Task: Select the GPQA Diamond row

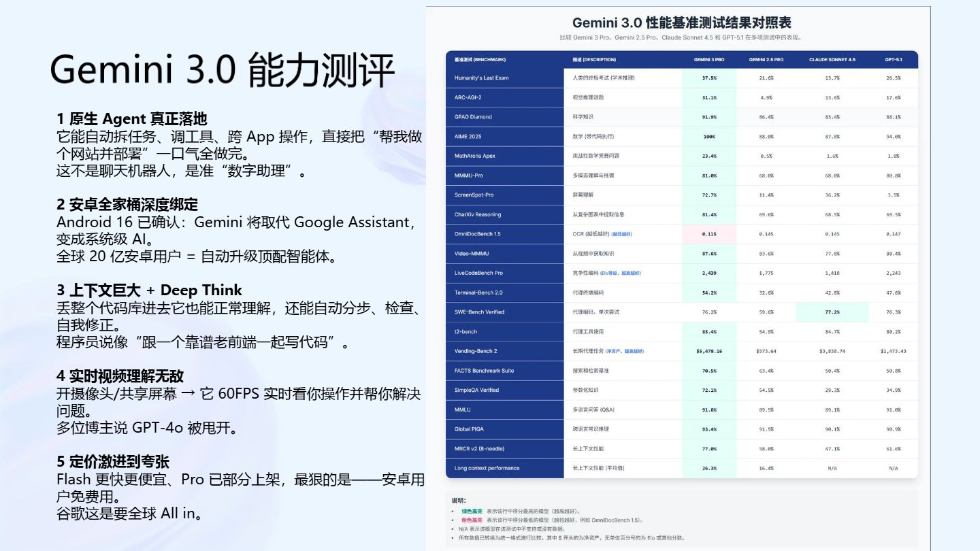Action: tap(472, 117)
